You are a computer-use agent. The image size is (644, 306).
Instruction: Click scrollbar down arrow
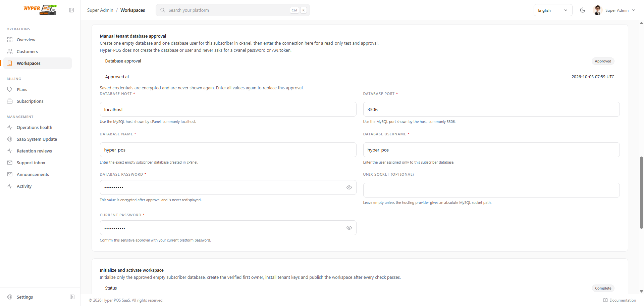coord(641,292)
